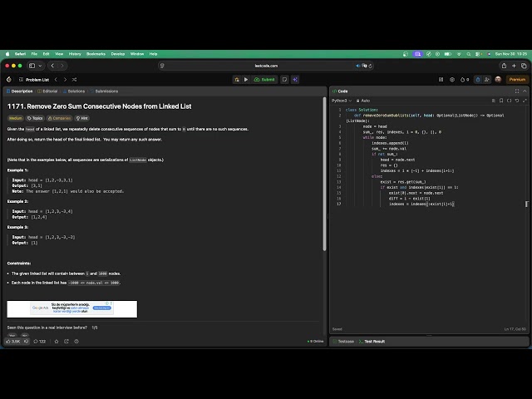
Task: Go to the next problem arrow
Action: click(65, 80)
